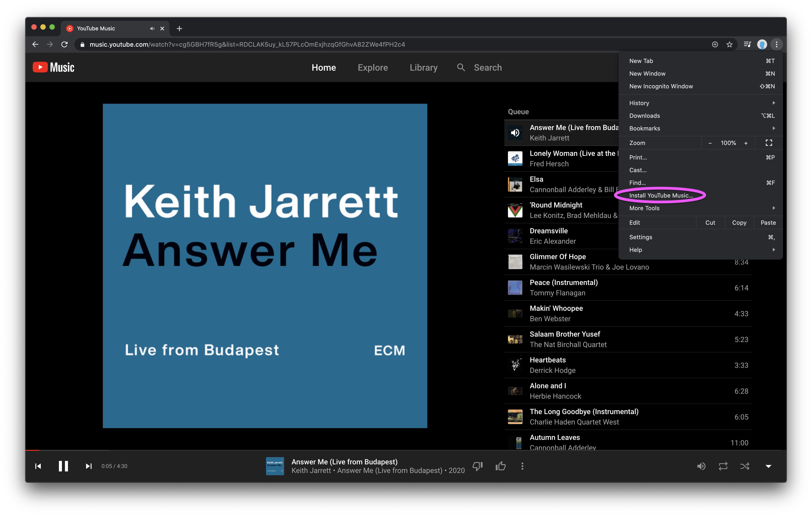Play Alone and I by Herbie Hancock
This screenshot has height=516, width=812.
click(x=628, y=391)
